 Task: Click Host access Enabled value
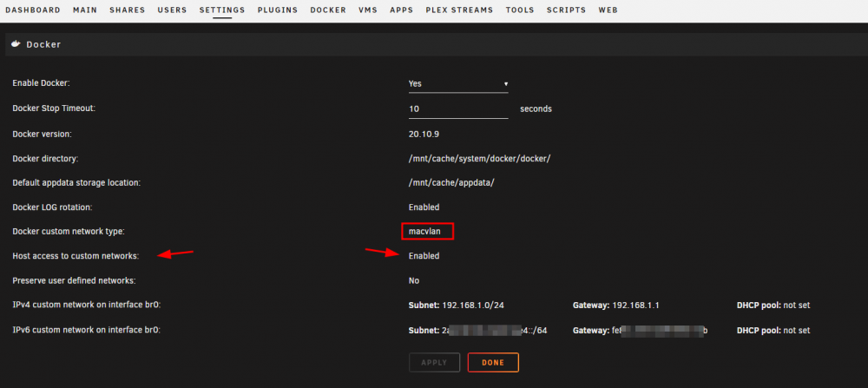coord(424,256)
